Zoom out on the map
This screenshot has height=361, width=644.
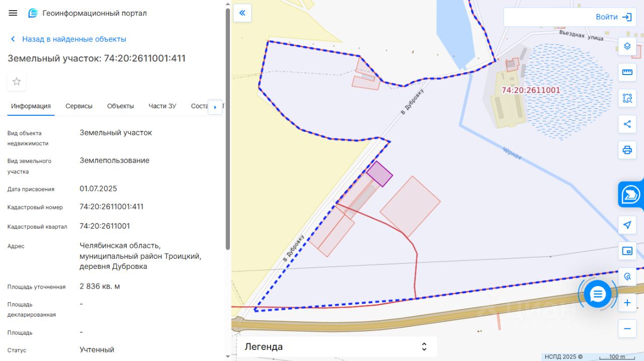pos(627,329)
